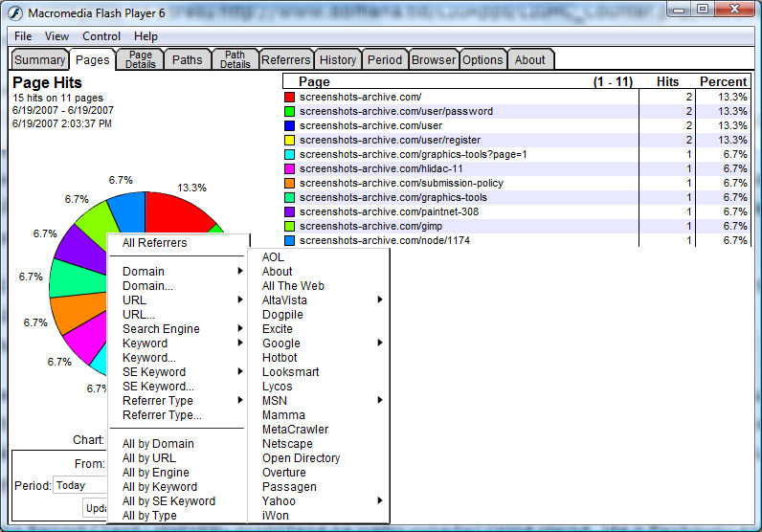Viewport: 762px width, 532px height.
Task: Choose Lycos search engine
Action: 277,387
